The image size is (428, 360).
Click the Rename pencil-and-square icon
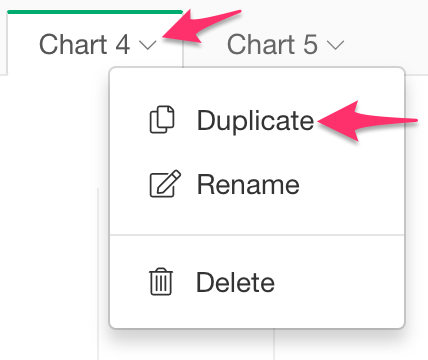pyautogui.click(x=165, y=184)
